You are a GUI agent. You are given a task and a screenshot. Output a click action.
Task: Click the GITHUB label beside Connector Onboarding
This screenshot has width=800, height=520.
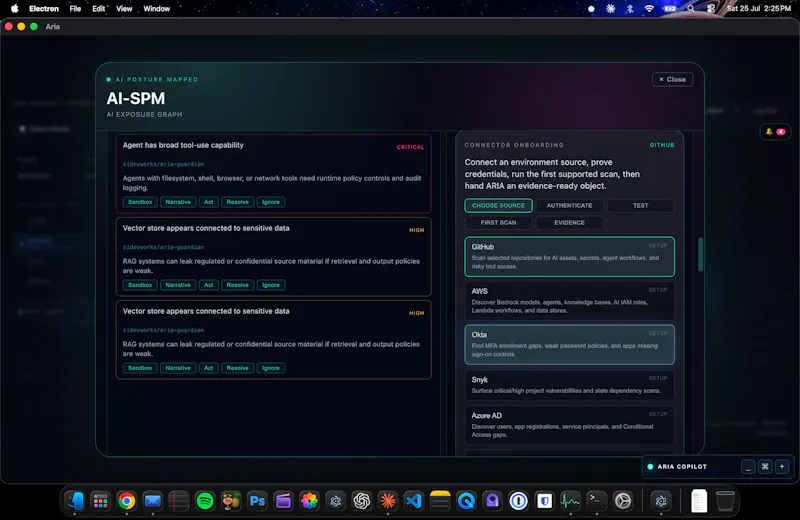(662, 145)
